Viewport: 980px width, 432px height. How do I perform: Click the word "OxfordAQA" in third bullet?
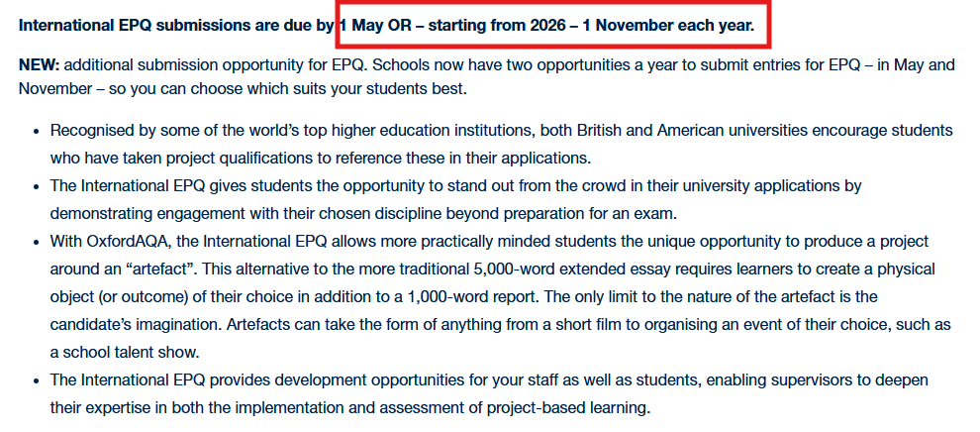[125, 242]
